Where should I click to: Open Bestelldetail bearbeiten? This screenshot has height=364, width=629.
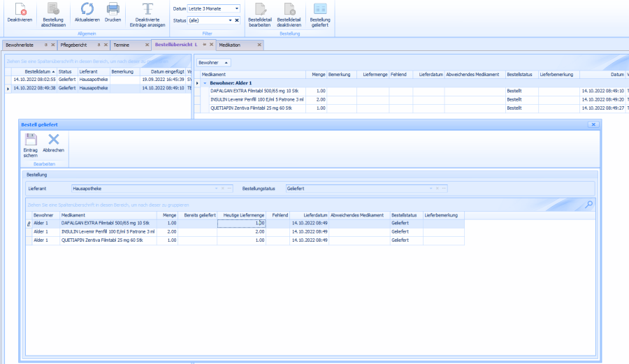click(259, 10)
